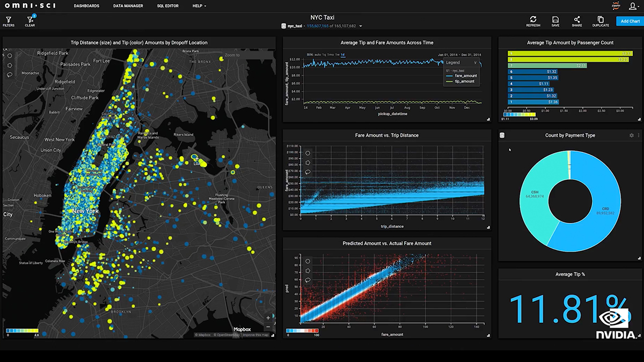Click the Add Chart button
This screenshot has width=644, height=362.
click(630, 21)
